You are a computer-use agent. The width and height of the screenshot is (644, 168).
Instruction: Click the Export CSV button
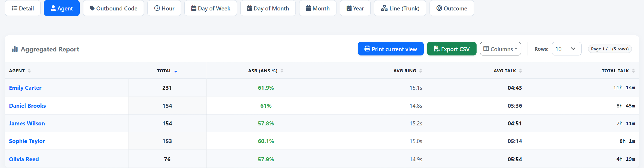452,49
